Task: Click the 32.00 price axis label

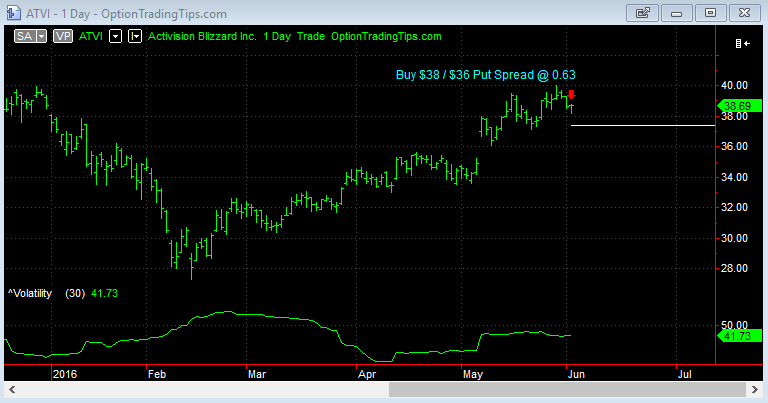Action: pyautogui.click(x=734, y=208)
